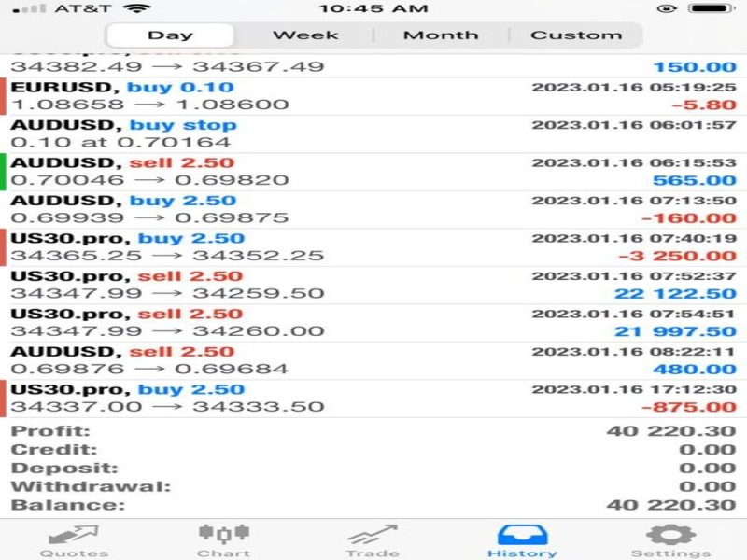This screenshot has width=747, height=560.
Task: Tap the -5.80 loss value
Action: (x=704, y=105)
